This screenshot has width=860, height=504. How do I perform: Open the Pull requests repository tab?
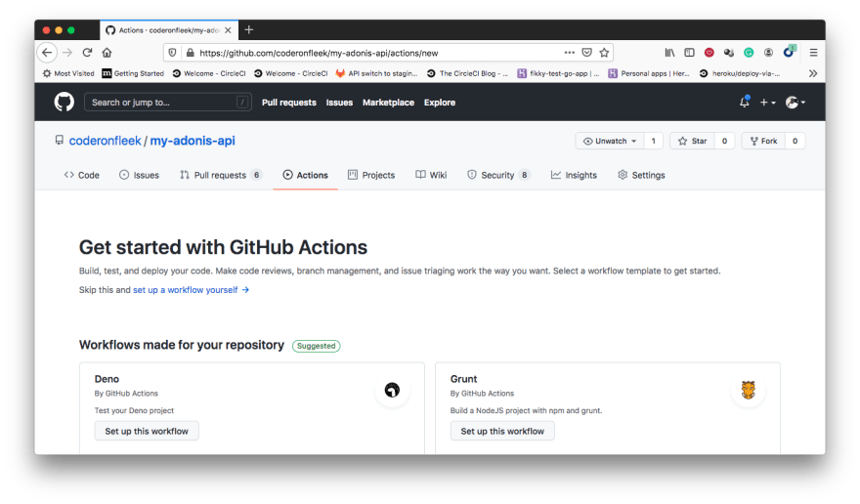[221, 175]
